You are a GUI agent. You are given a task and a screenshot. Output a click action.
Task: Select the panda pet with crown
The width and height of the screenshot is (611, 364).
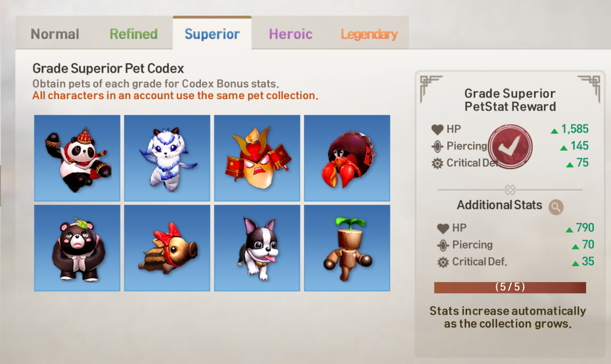(x=77, y=158)
